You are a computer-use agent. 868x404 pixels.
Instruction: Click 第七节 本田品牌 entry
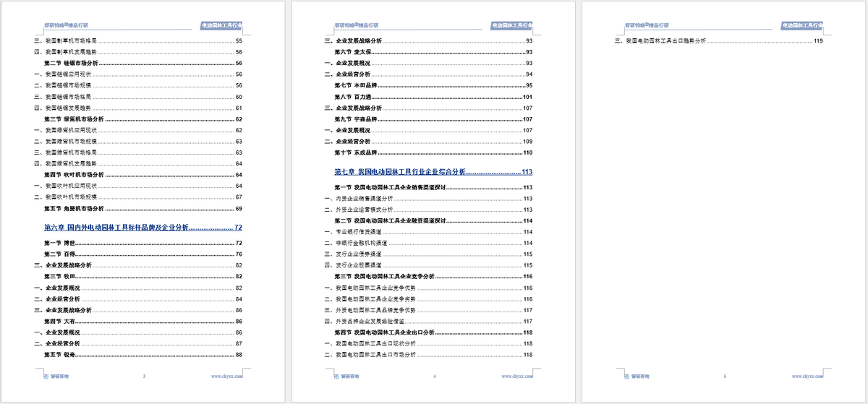pos(433,85)
